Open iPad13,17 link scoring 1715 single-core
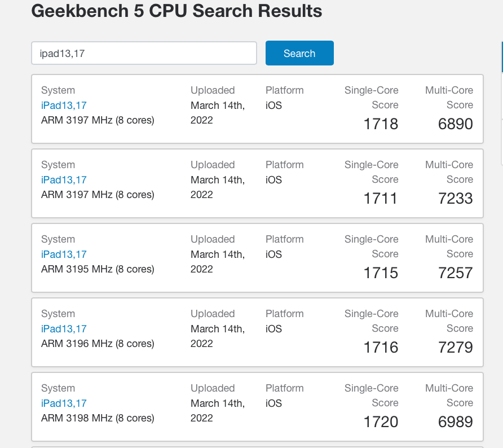The image size is (503, 448). 64,254
